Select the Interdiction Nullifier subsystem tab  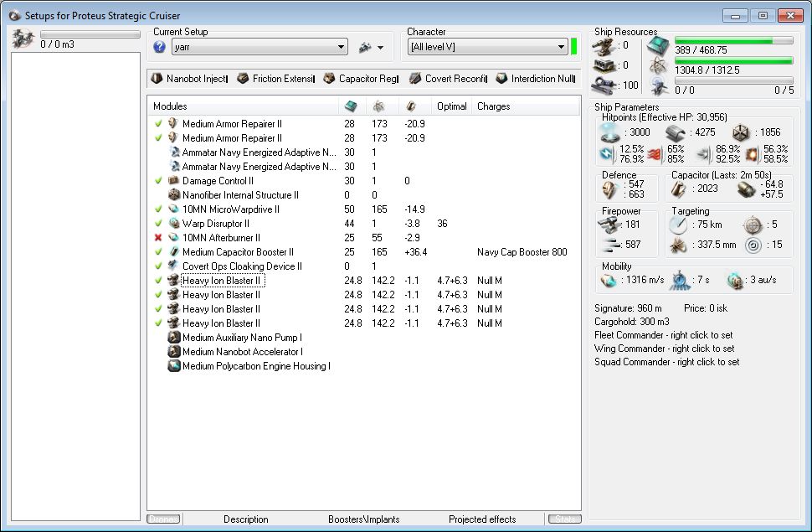[536, 79]
